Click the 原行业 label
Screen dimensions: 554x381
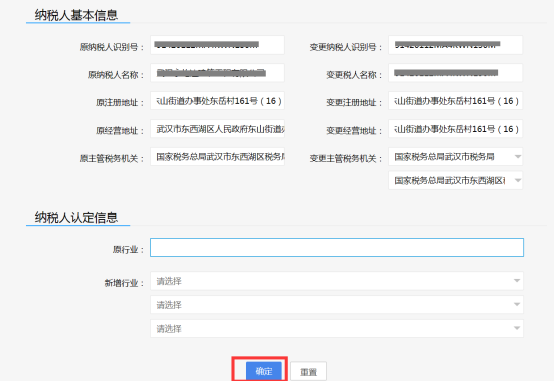point(129,250)
